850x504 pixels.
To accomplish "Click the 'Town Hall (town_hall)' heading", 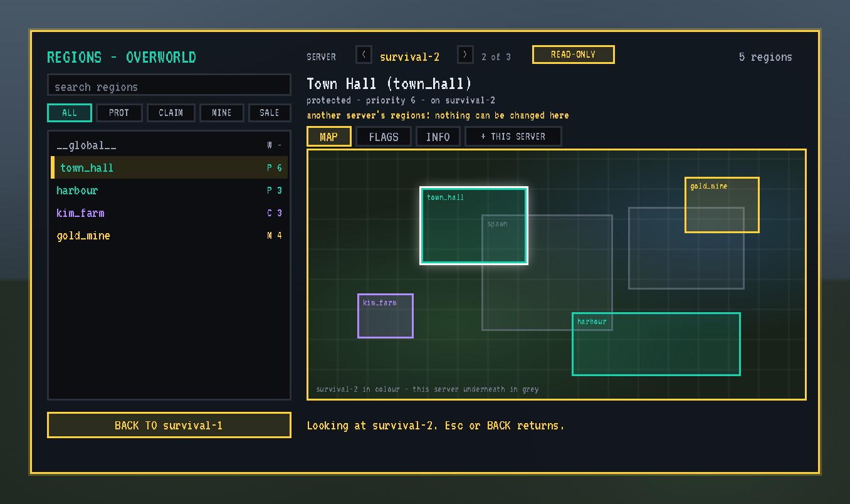I will pyautogui.click(x=389, y=84).
